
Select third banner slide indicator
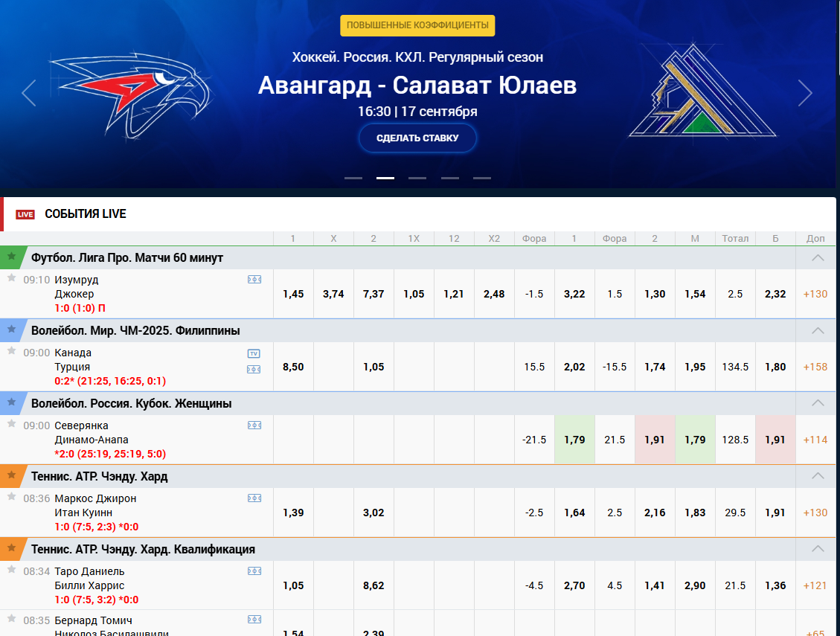point(417,178)
